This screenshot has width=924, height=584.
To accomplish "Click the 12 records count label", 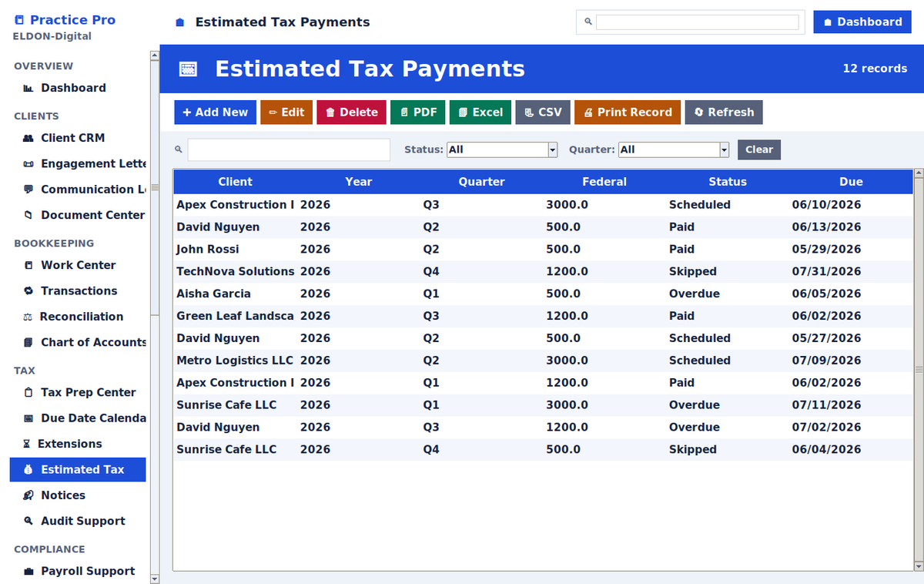I will [x=875, y=69].
